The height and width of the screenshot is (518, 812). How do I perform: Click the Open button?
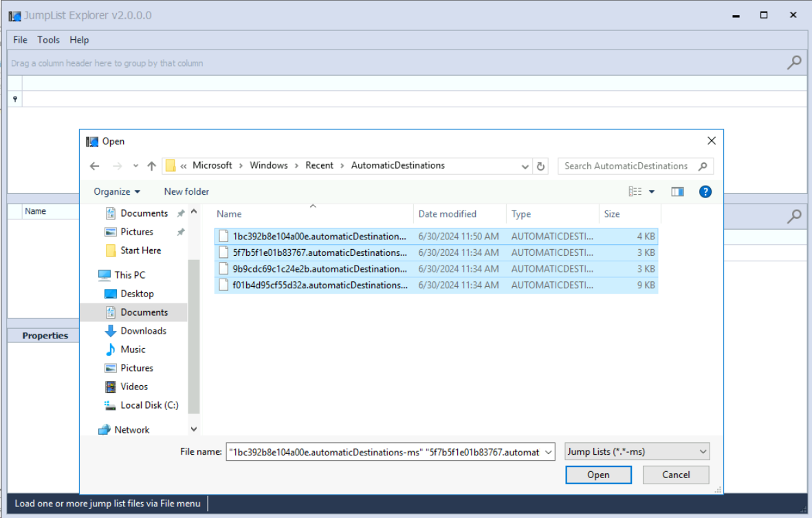[597, 475]
